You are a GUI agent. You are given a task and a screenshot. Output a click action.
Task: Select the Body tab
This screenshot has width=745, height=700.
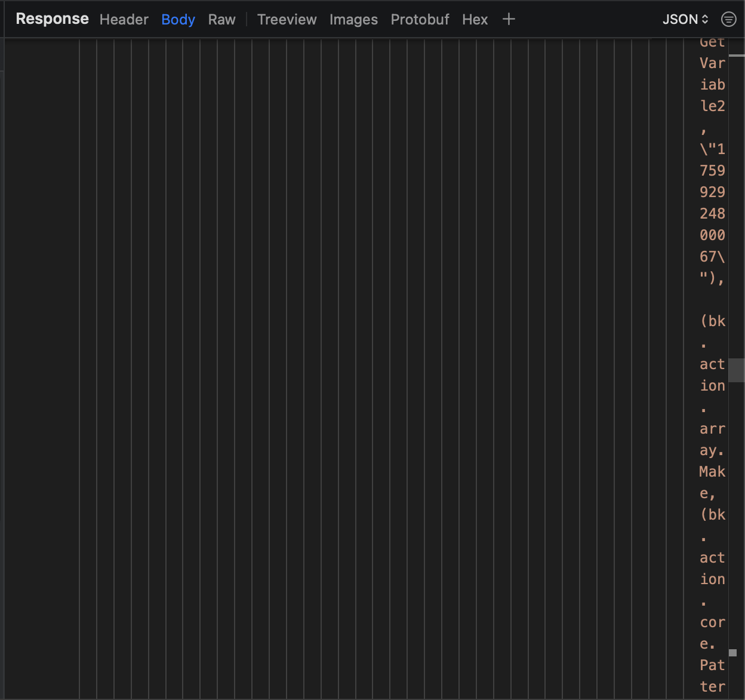[x=178, y=19]
